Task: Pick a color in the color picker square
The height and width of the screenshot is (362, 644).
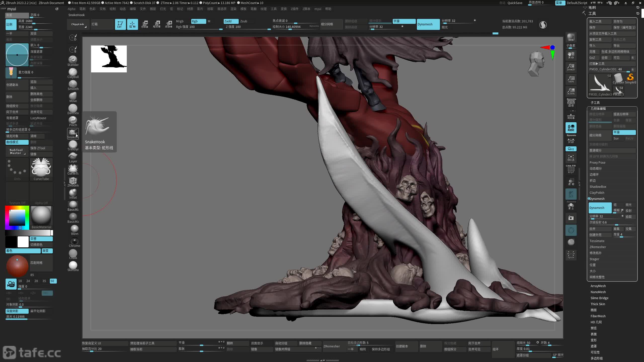Action: [x=17, y=217]
